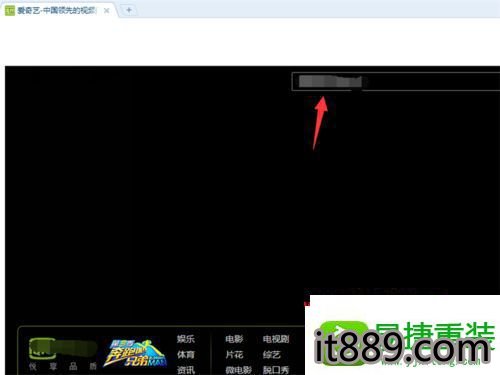Screen dimensions: 500x375
Task: Open the 微电影 section
Action: tap(238, 370)
